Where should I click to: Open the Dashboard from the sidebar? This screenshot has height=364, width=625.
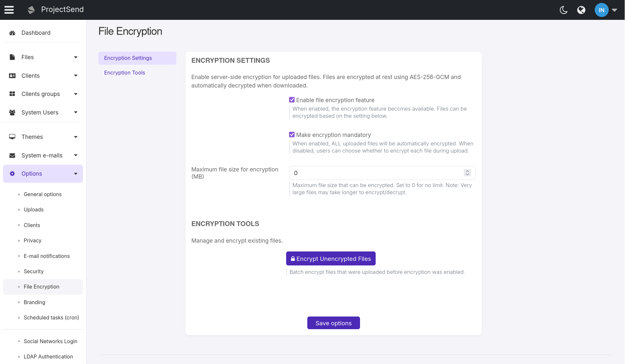[36, 33]
